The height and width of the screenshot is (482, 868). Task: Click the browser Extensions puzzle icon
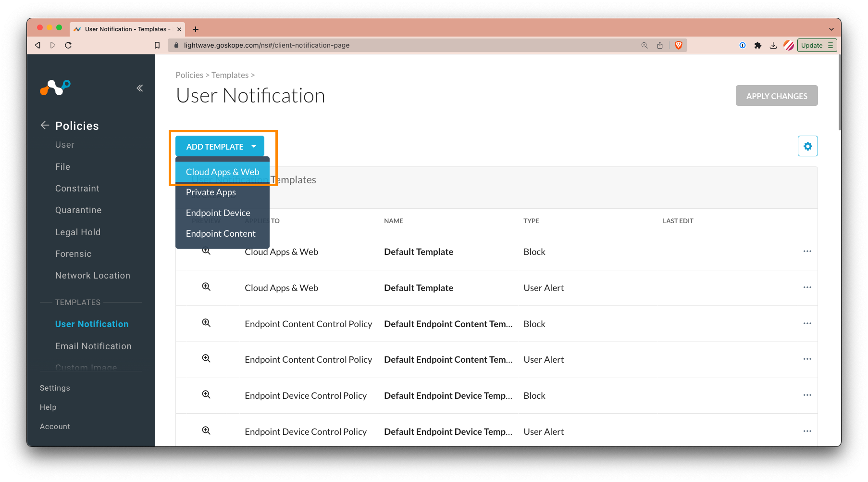pos(758,45)
